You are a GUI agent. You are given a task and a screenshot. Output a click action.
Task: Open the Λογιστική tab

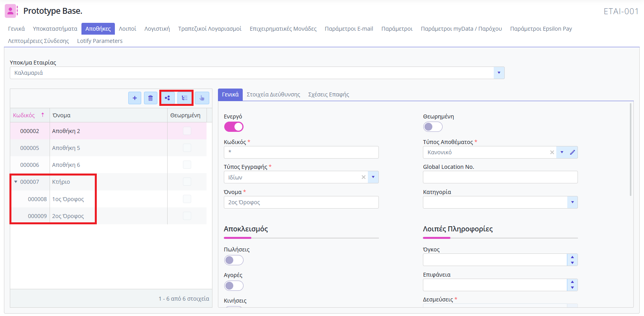157,29
